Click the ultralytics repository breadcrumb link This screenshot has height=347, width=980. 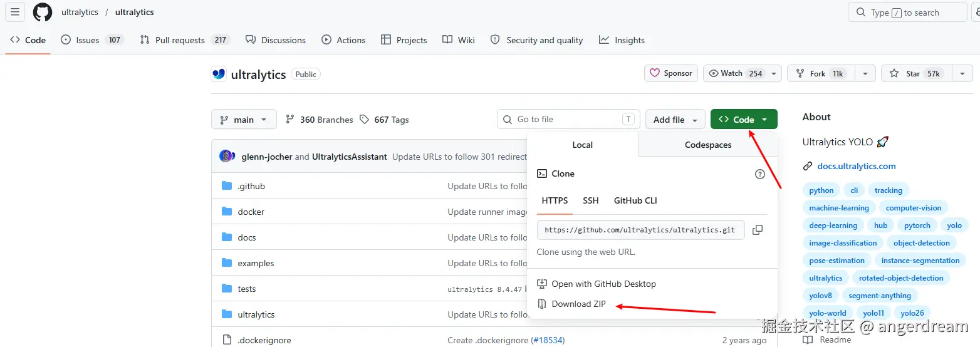(135, 13)
